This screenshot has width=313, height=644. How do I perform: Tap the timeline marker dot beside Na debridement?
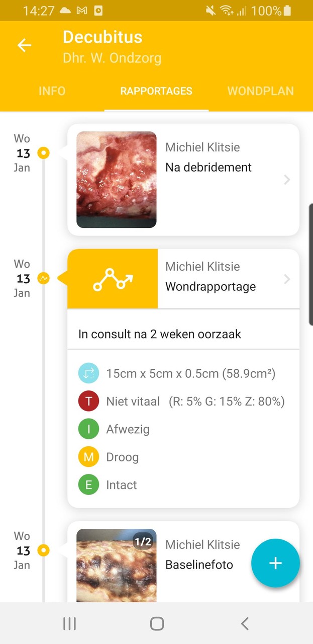[x=43, y=152]
